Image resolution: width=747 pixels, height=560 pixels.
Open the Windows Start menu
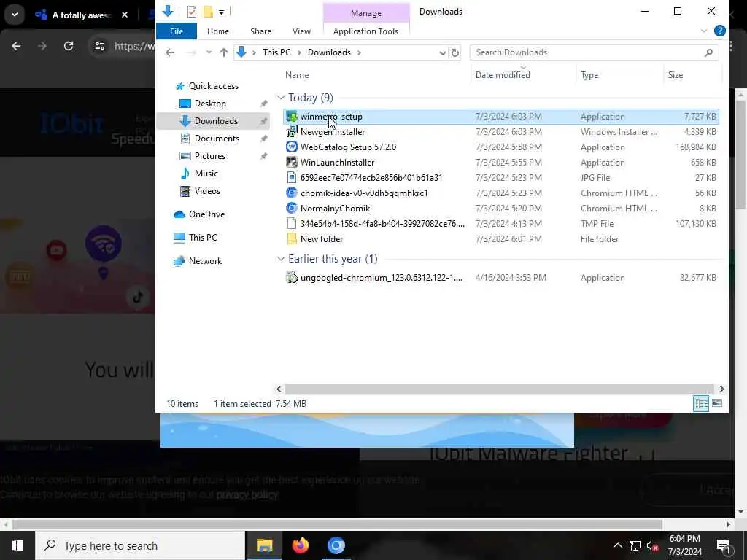pyautogui.click(x=18, y=545)
